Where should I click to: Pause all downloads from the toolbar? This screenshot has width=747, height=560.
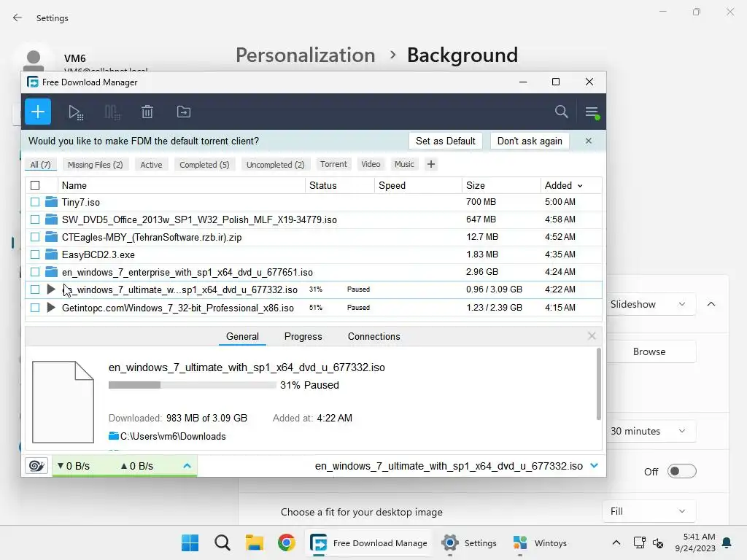click(112, 112)
